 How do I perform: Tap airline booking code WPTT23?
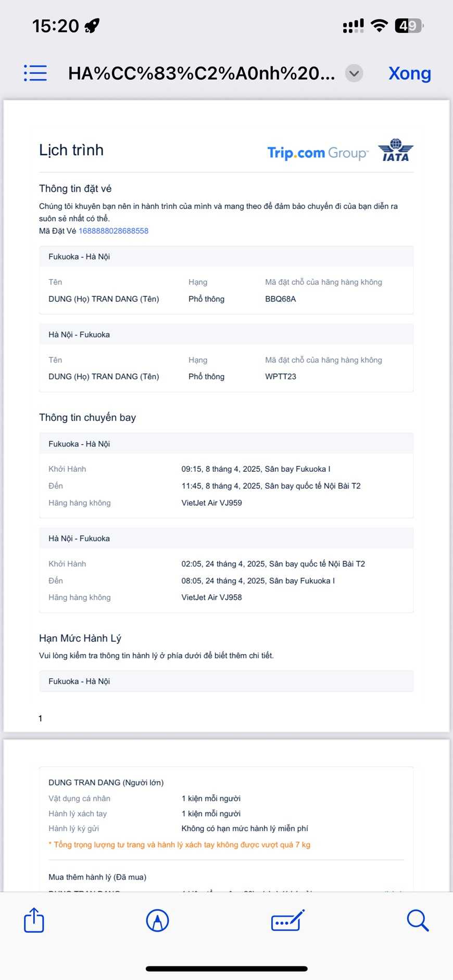(x=281, y=376)
